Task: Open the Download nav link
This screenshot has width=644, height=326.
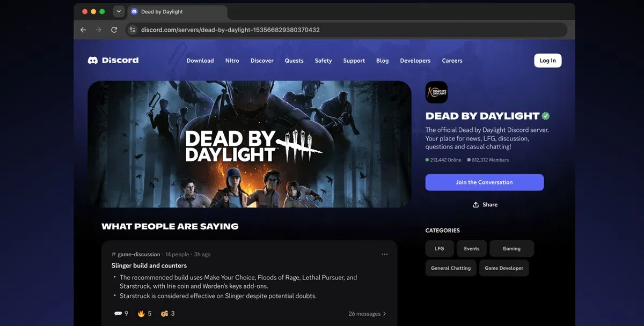Action: (x=200, y=61)
